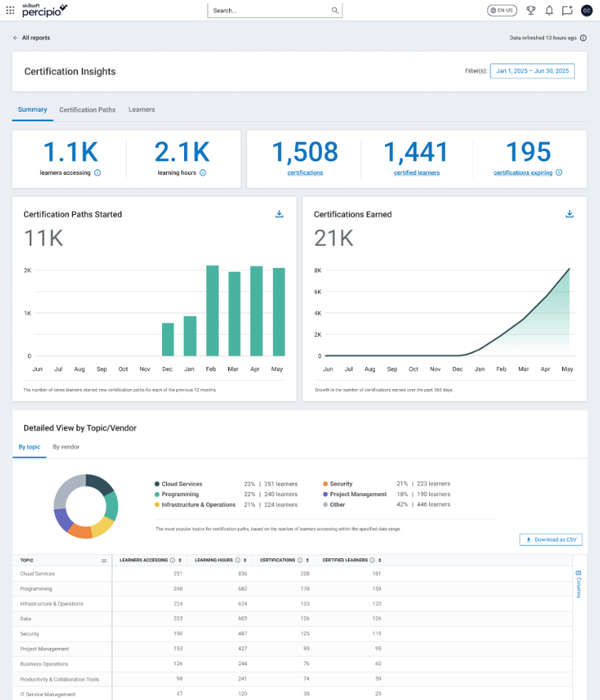Click the search magnifier icon
600x700 pixels.
(x=335, y=11)
